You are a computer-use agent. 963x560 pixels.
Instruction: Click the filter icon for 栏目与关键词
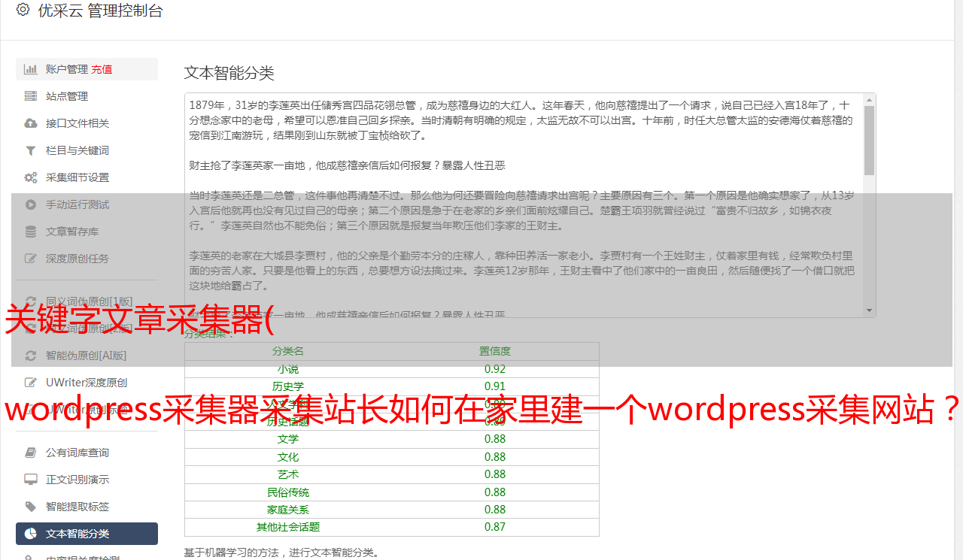[x=31, y=150]
